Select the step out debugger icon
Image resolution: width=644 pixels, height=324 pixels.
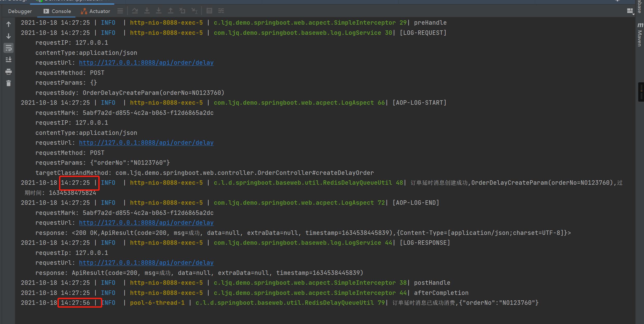[171, 11]
